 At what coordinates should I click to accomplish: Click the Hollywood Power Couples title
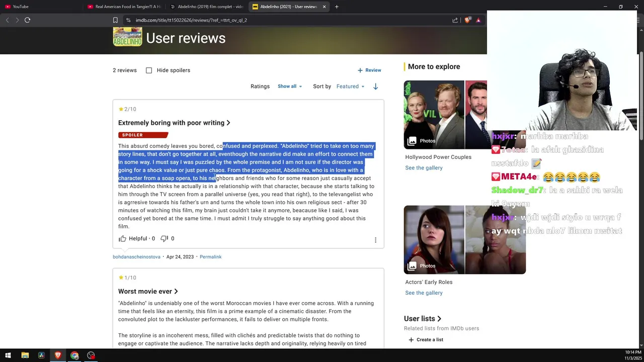click(x=438, y=157)
